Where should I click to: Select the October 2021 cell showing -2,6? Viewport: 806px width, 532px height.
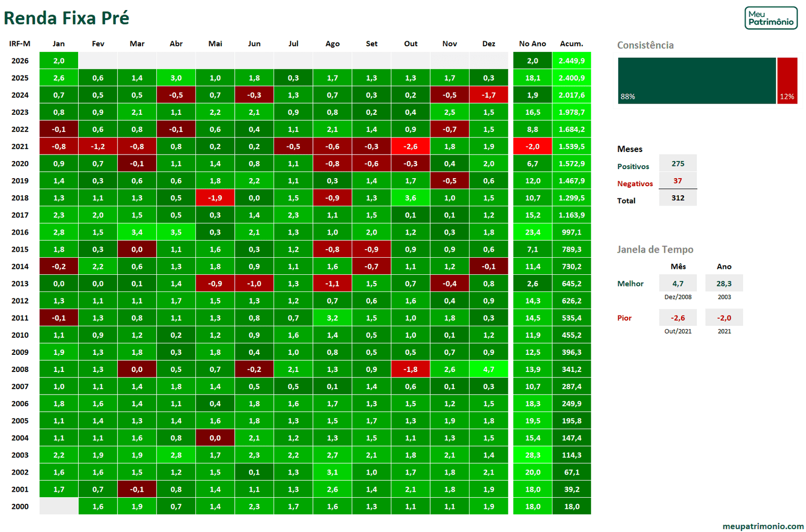click(x=411, y=146)
